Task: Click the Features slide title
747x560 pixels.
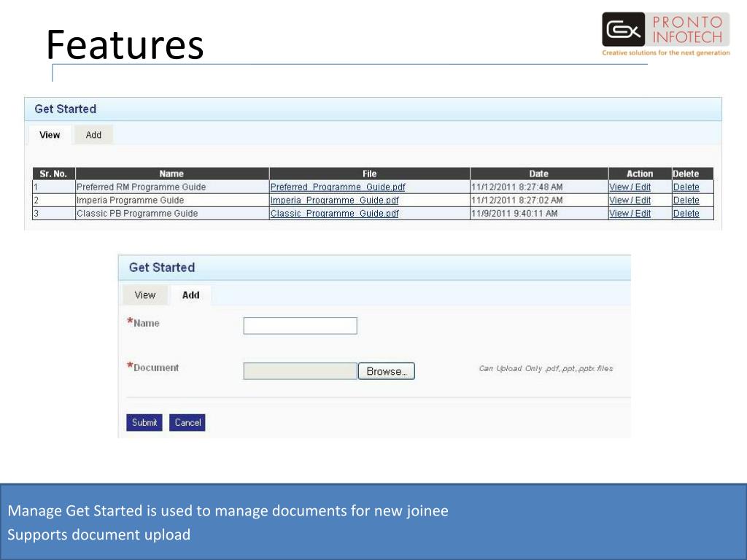Action: coord(125,44)
